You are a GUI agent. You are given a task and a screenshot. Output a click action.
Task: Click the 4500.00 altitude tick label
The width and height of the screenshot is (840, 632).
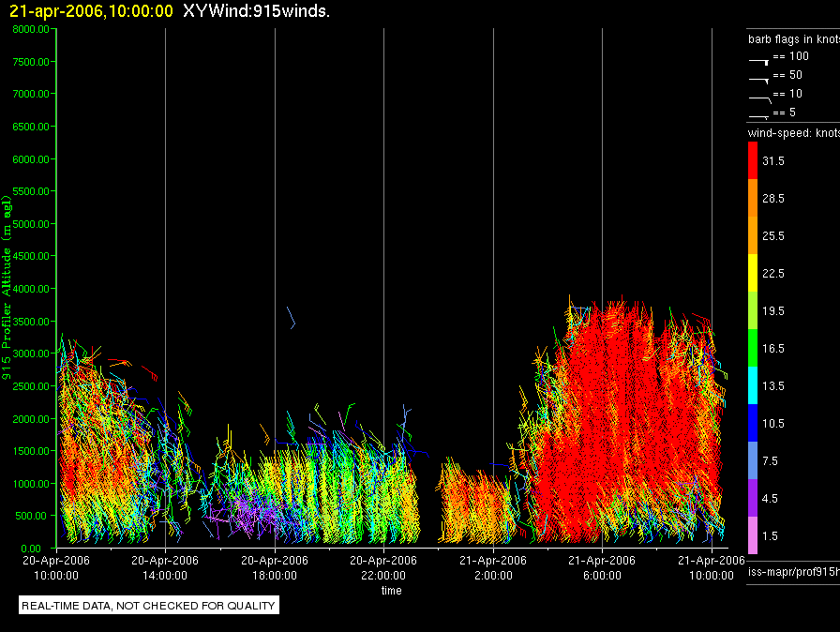pyautogui.click(x=31, y=256)
